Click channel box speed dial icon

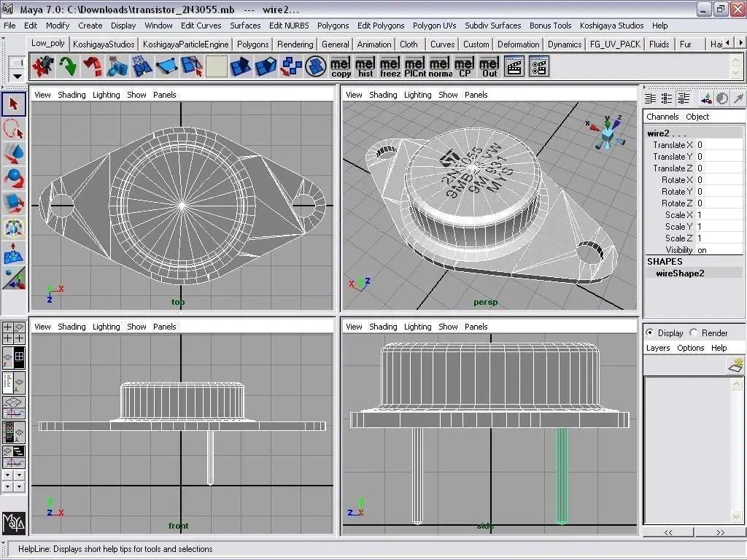[x=722, y=98]
